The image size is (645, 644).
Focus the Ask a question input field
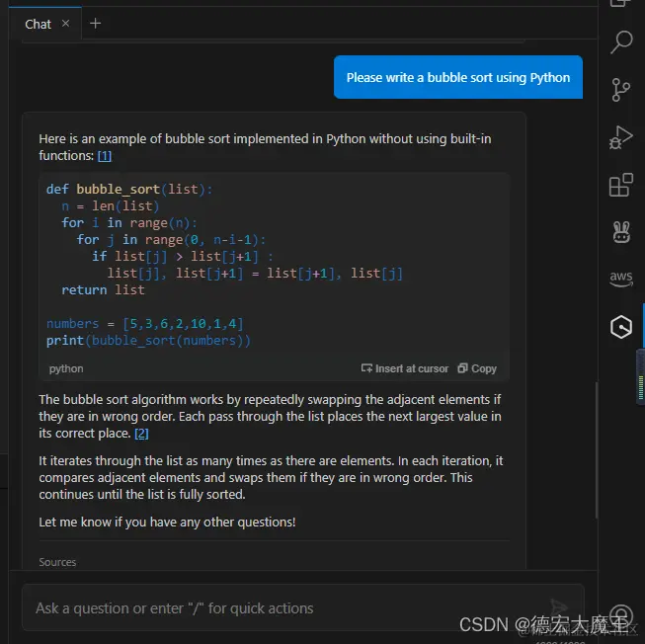click(303, 607)
